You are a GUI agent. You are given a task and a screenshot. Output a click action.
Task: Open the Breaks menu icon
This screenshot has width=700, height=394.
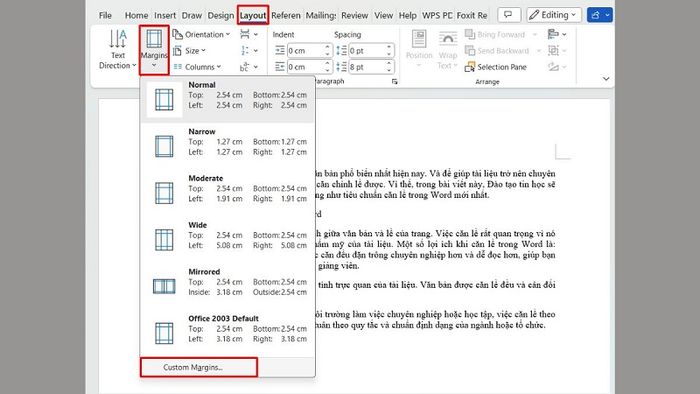[249, 34]
